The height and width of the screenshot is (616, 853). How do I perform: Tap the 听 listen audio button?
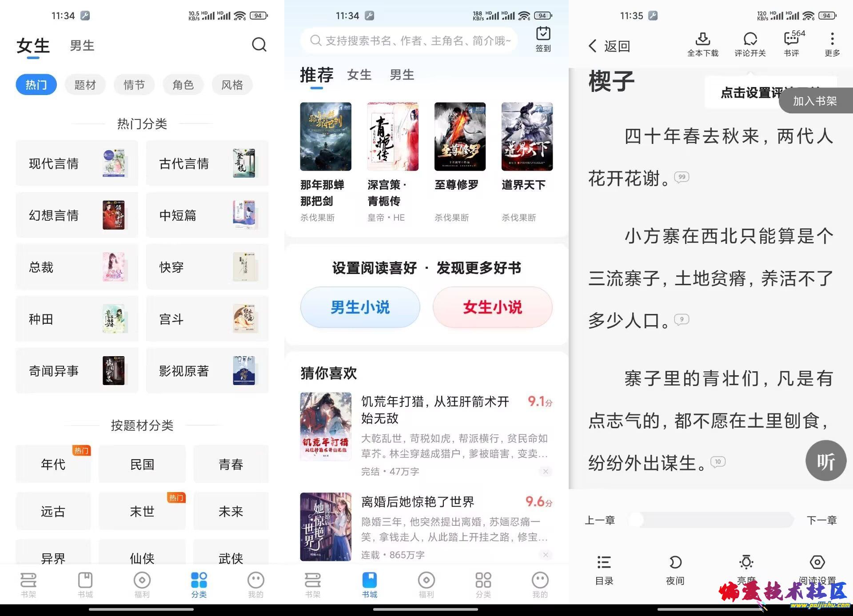pos(826,461)
